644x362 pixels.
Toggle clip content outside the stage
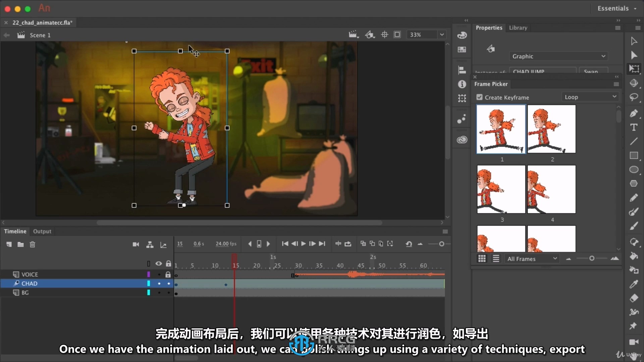(x=397, y=35)
